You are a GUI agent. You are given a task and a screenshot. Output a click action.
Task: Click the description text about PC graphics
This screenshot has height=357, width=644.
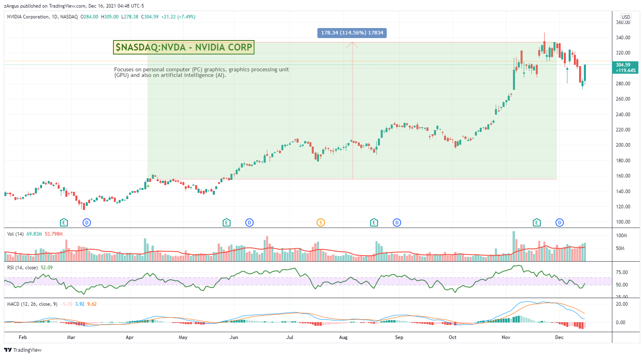tap(202, 72)
